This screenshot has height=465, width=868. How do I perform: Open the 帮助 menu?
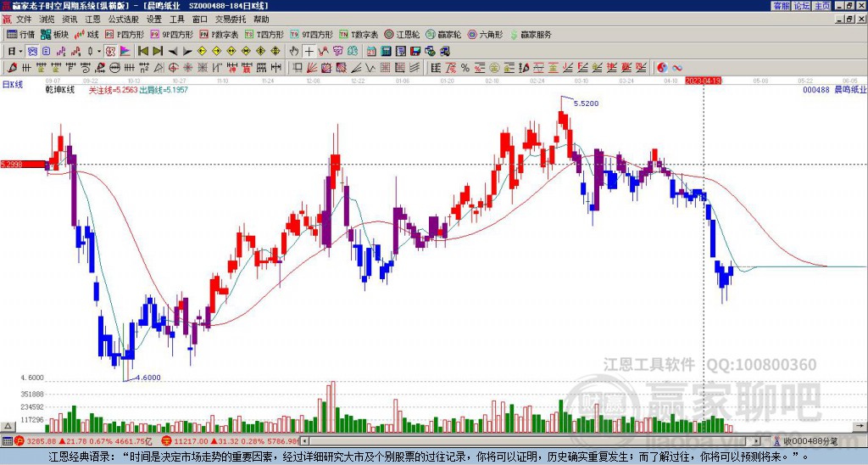pyautogui.click(x=261, y=20)
